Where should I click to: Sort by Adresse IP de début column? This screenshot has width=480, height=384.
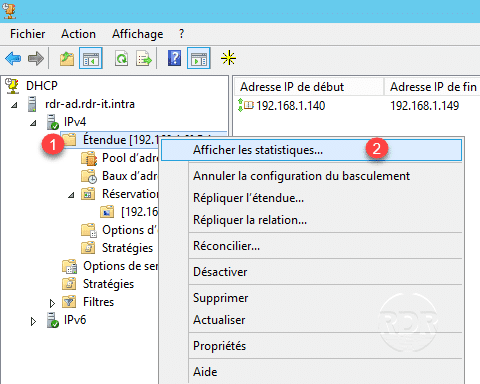click(309, 87)
